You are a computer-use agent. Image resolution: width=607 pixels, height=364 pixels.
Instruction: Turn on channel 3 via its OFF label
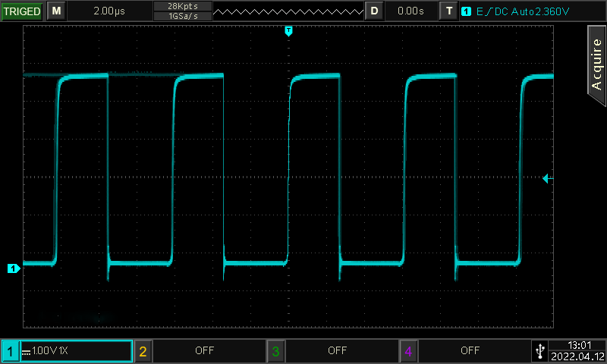[337, 351]
